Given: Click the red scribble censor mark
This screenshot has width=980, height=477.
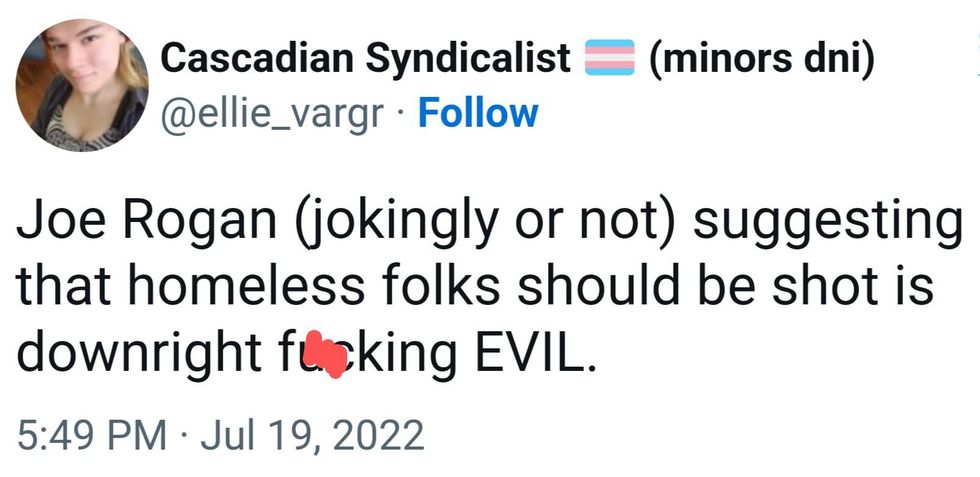Looking at the screenshot, I should pyautogui.click(x=325, y=355).
